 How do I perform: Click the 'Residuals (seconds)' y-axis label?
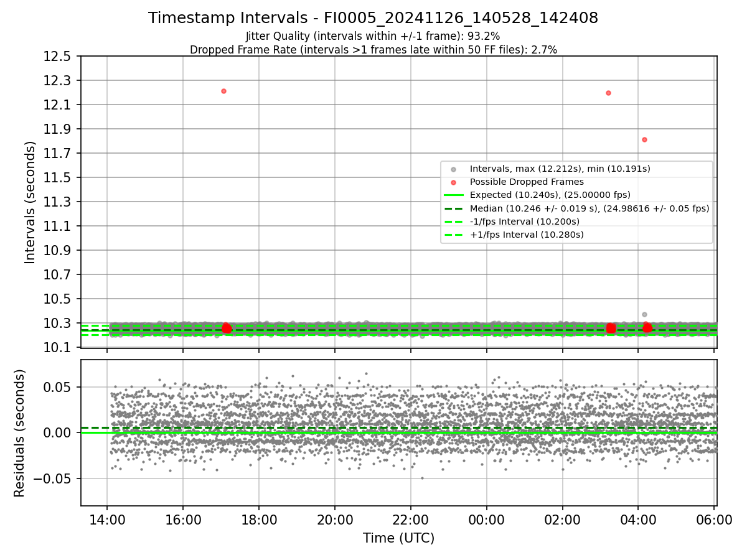point(19,433)
